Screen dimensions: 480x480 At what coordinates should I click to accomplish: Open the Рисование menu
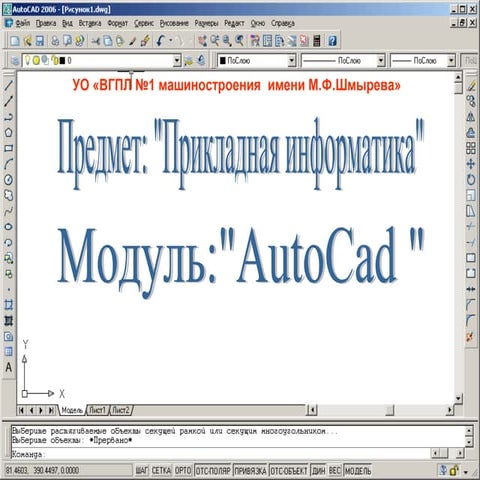pos(174,23)
